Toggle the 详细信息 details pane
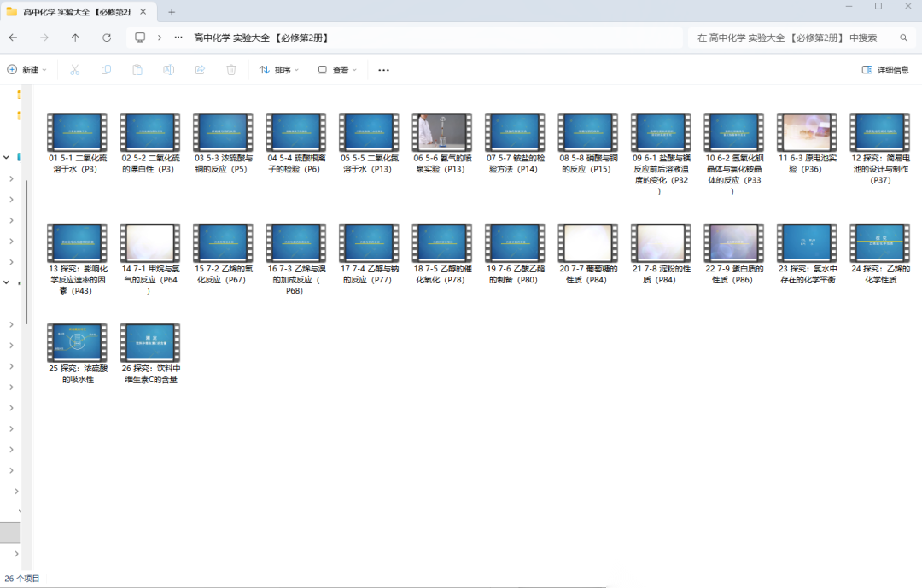This screenshot has height=588, width=922. pos(885,70)
